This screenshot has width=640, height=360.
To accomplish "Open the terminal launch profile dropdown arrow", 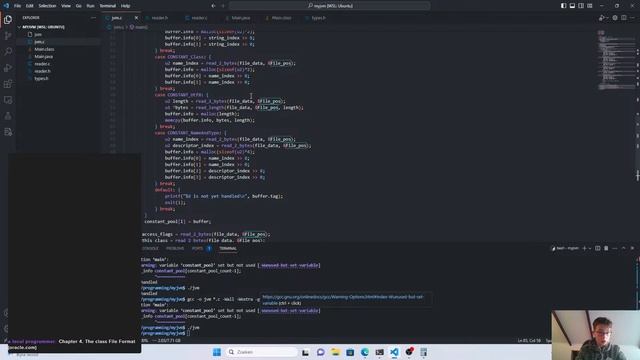I will tap(590, 248).
